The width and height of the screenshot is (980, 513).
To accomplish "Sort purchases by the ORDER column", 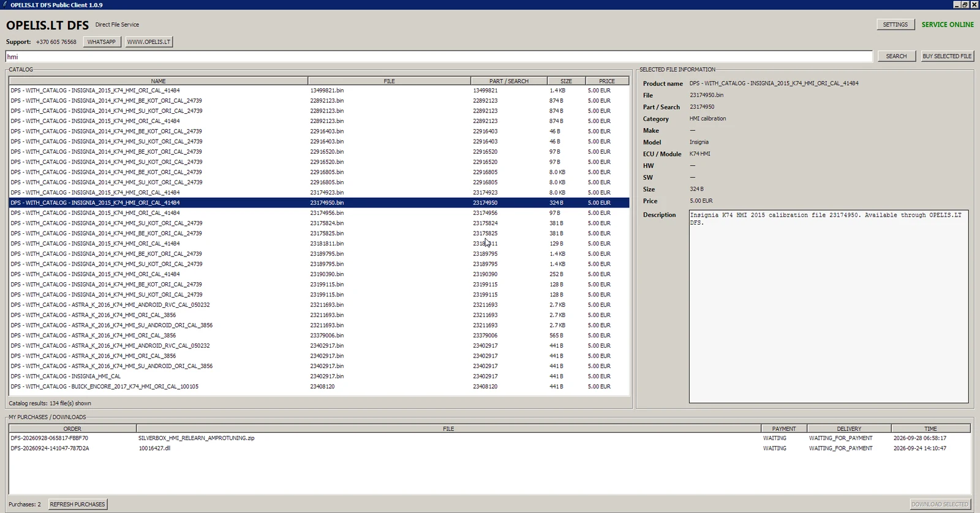I will coord(72,429).
